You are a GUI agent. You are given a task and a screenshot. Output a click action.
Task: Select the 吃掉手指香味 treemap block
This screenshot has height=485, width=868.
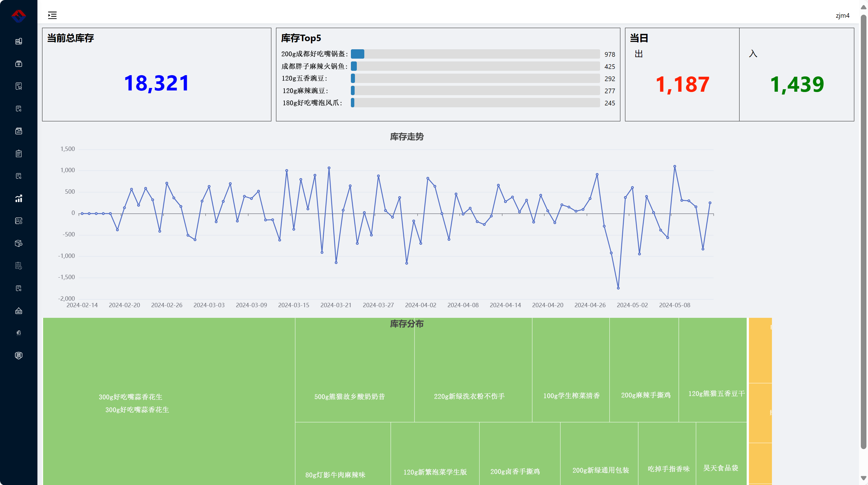pos(667,454)
